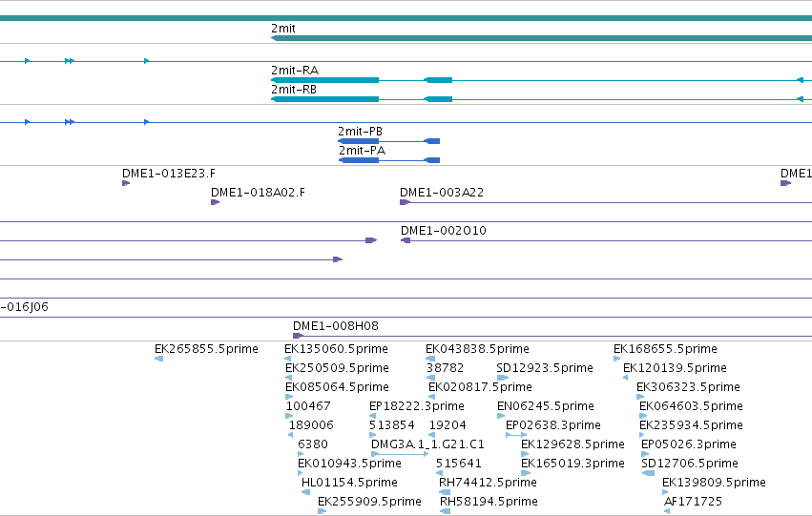Select EN06245.5prime EST label
Image resolution: width=812 pixels, height=516 pixels.
click(x=546, y=406)
